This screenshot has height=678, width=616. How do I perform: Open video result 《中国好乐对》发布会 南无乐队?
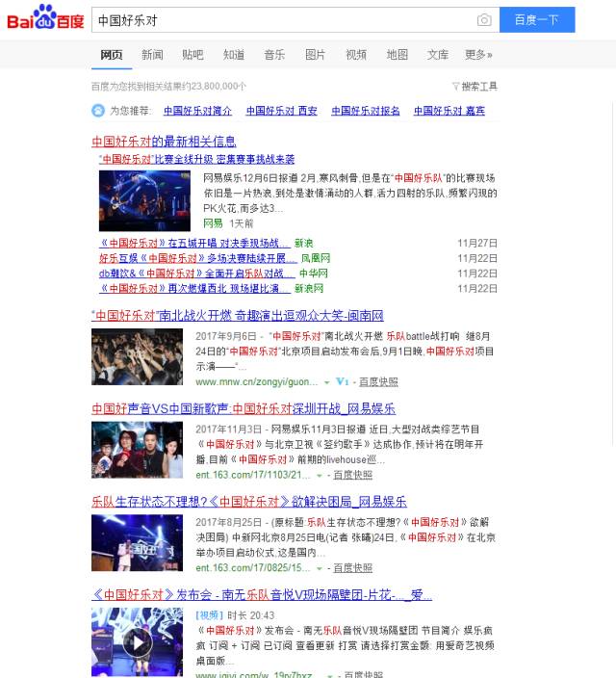tap(262, 594)
